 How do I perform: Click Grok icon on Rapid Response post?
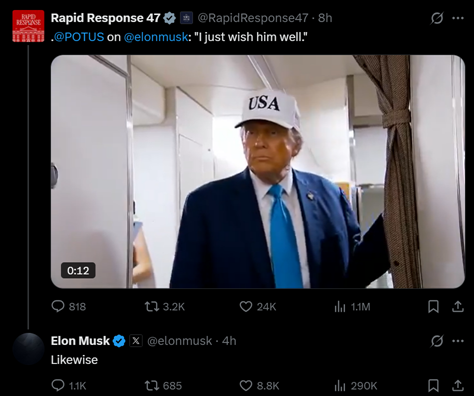point(437,18)
